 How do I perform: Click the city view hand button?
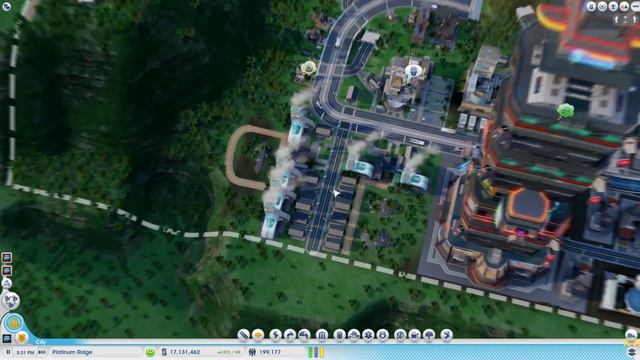point(13,323)
